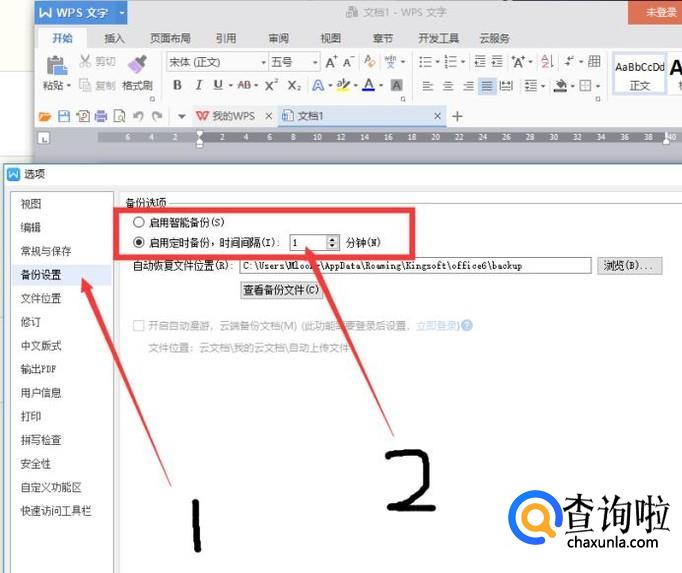Click the undo arrow icon
Image resolution: width=682 pixels, height=573 pixels.
tap(138, 116)
